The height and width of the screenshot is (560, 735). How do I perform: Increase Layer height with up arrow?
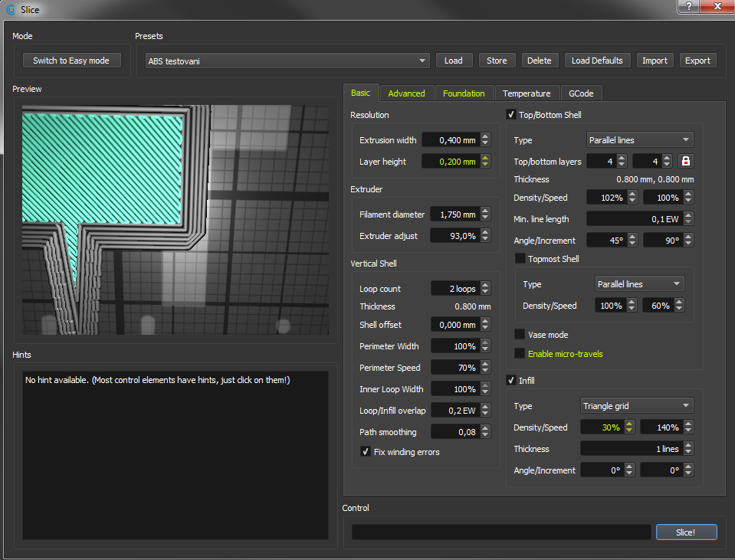click(x=485, y=159)
